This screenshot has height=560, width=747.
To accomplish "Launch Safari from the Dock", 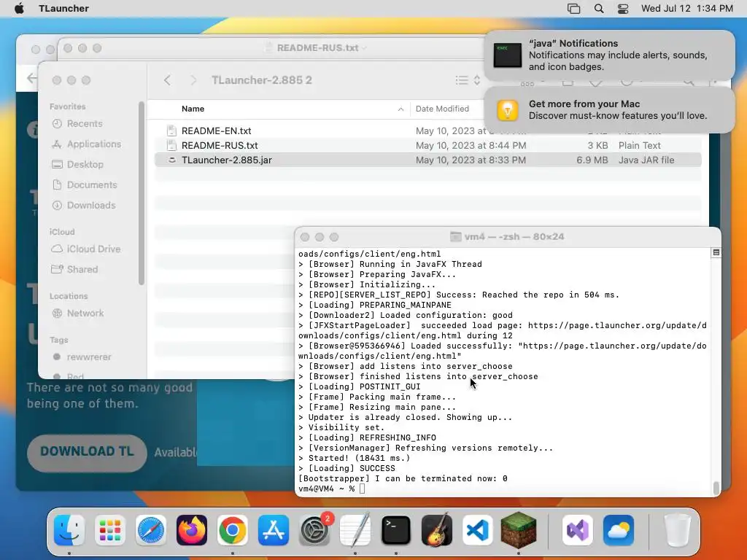I will [x=151, y=530].
